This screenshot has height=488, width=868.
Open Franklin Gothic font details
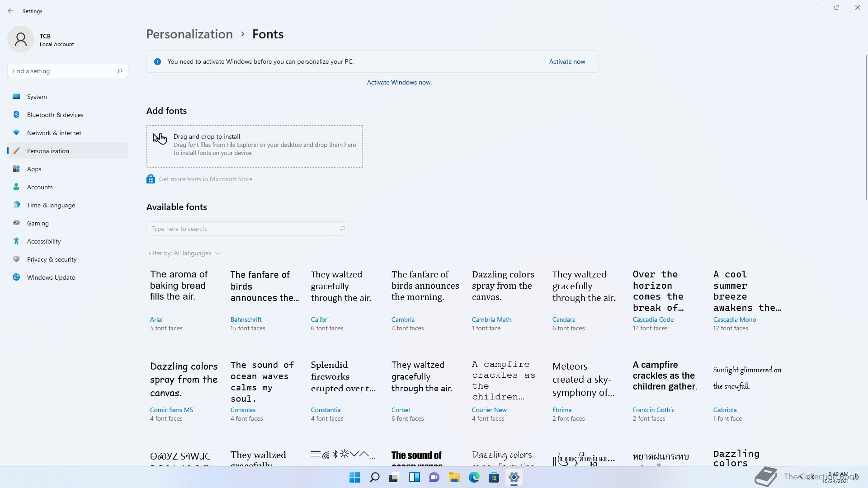pyautogui.click(x=666, y=391)
